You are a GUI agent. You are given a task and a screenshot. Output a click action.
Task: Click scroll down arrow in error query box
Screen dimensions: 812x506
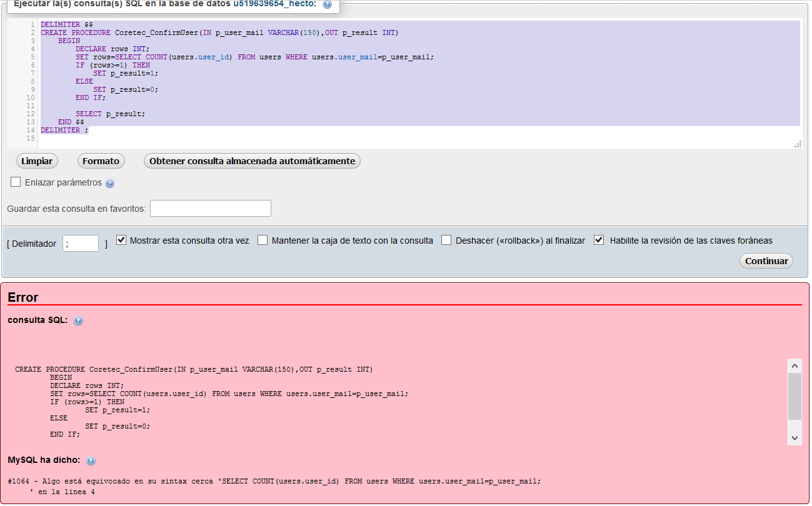point(794,438)
